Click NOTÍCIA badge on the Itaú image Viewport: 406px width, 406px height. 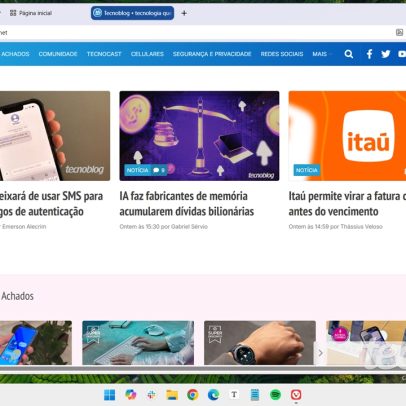pos(307,170)
